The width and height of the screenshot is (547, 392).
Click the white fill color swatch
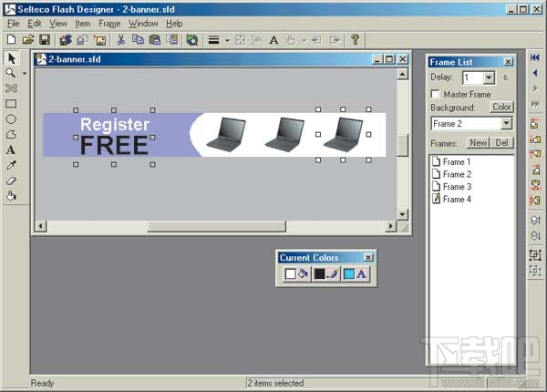(x=290, y=274)
